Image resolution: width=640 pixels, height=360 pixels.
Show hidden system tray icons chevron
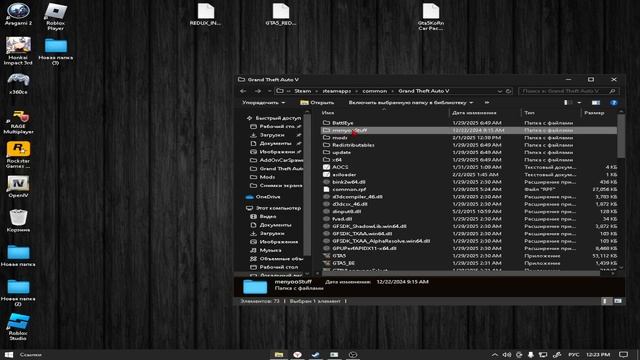pyautogui.click(x=494, y=355)
